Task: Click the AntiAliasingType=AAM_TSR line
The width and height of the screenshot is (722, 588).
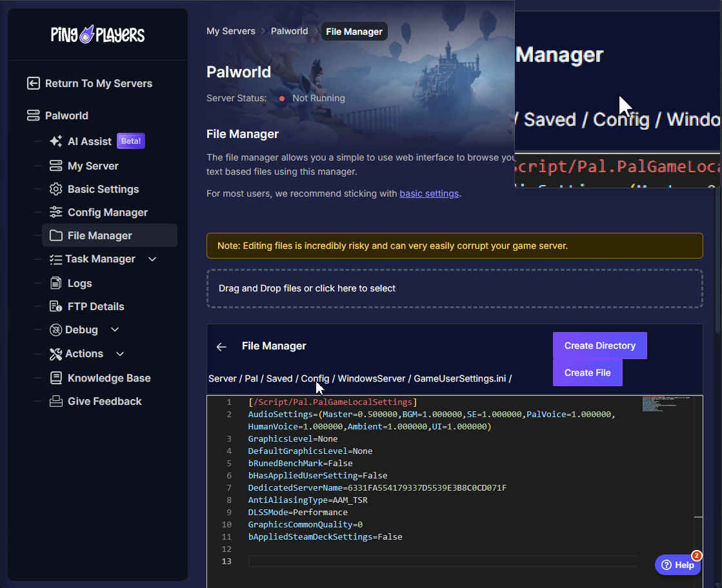Action: tap(308, 500)
